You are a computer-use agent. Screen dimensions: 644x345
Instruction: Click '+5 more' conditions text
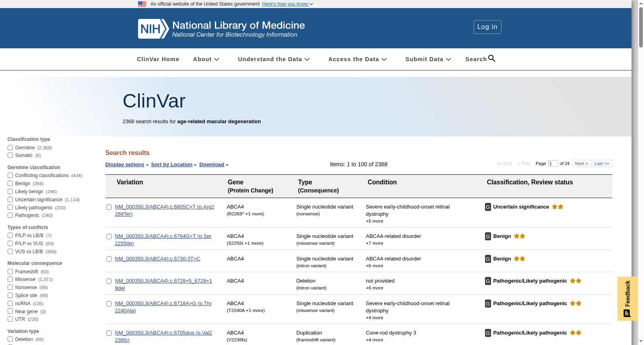[374, 221]
